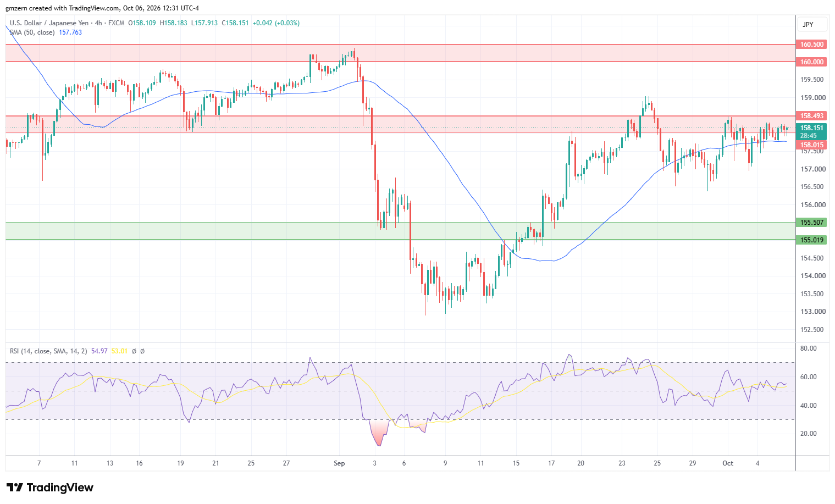Click the SMA (50, close) indicator legend

32,32
